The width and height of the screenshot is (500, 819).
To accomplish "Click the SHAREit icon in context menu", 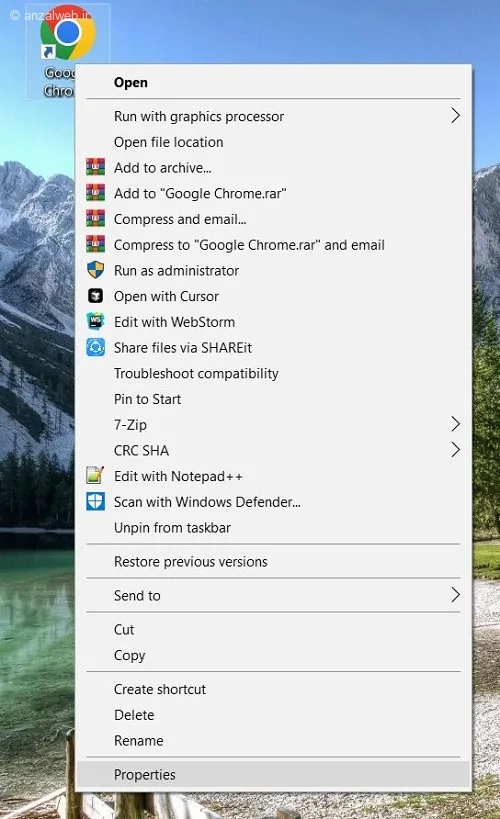I will (x=95, y=347).
